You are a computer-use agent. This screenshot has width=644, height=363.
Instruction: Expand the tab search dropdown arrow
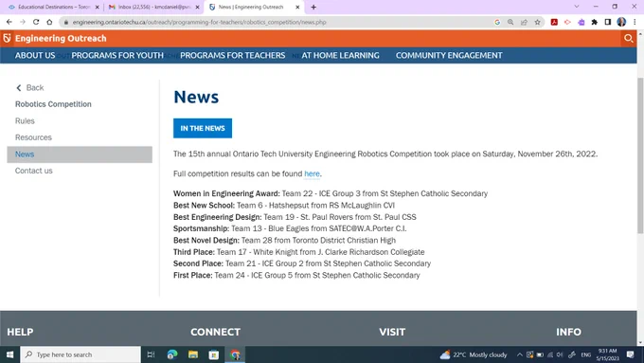click(x=577, y=7)
